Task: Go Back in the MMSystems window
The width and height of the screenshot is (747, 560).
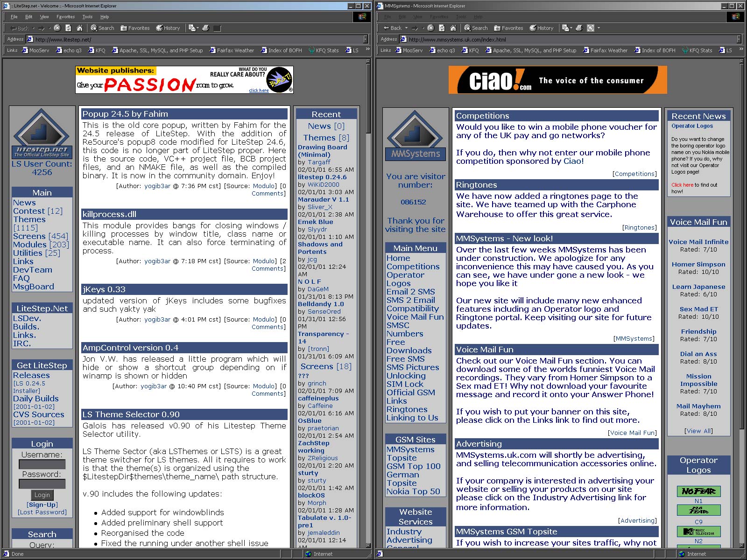Action: pos(393,28)
